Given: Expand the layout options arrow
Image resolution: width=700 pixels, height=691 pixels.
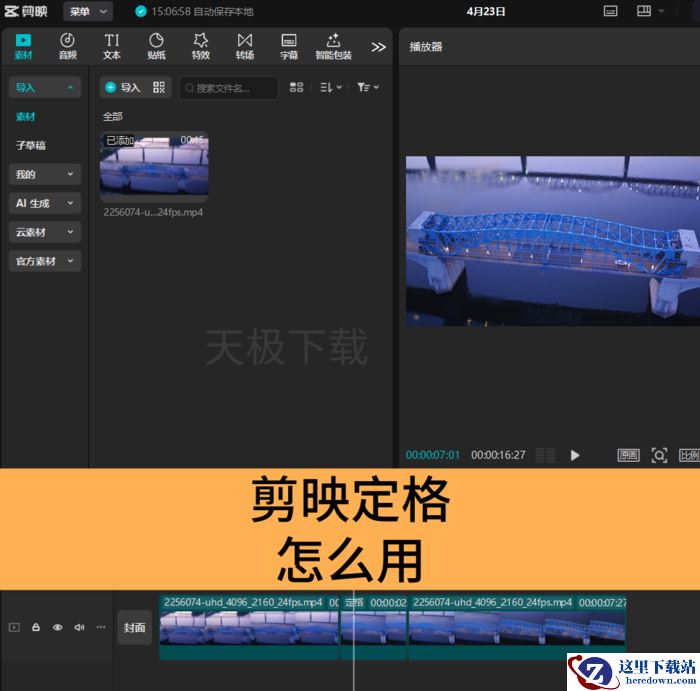Looking at the screenshot, I should (x=661, y=11).
